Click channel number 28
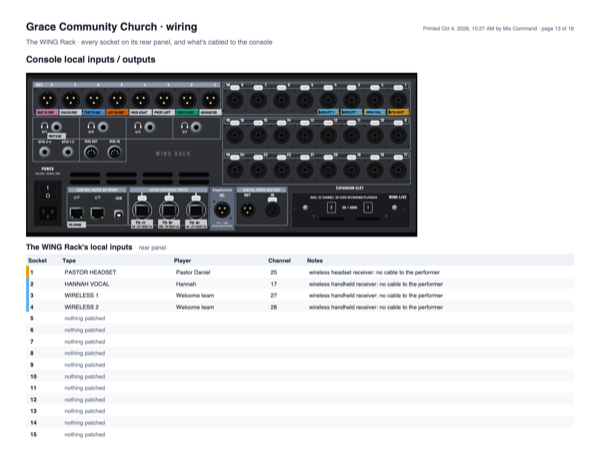600x463 pixels. (x=274, y=307)
